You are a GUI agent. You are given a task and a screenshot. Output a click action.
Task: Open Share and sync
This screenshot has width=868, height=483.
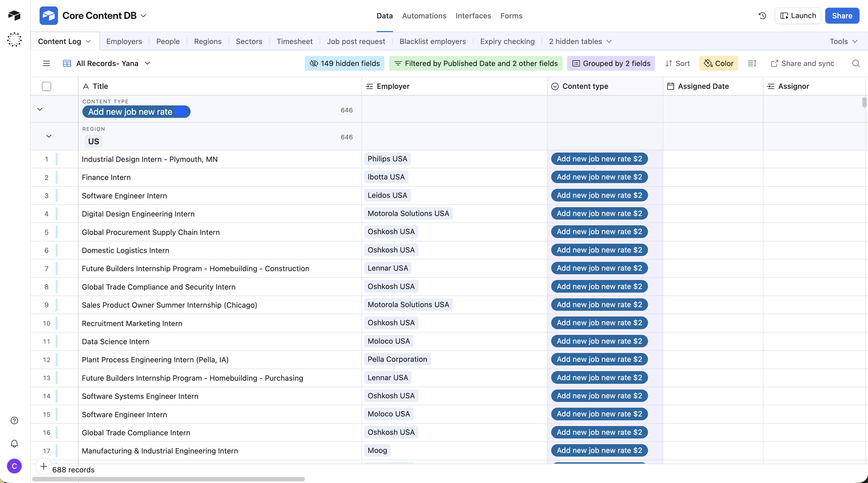pos(803,63)
